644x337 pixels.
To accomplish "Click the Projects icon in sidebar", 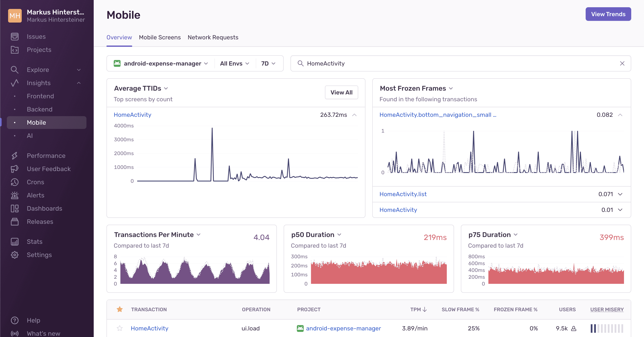I will click(x=14, y=50).
